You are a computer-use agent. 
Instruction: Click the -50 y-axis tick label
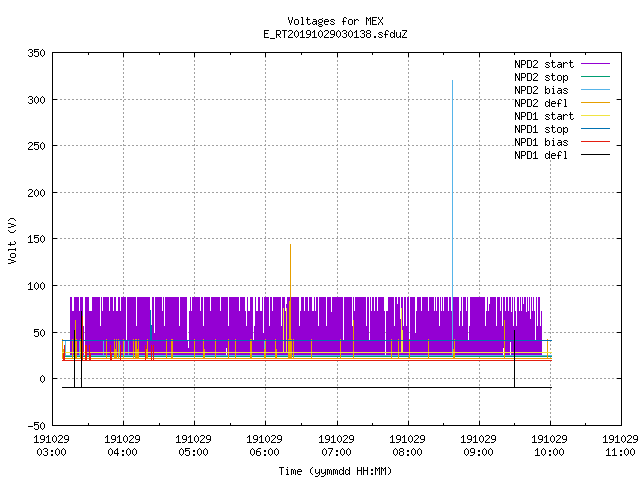point(36,426)
